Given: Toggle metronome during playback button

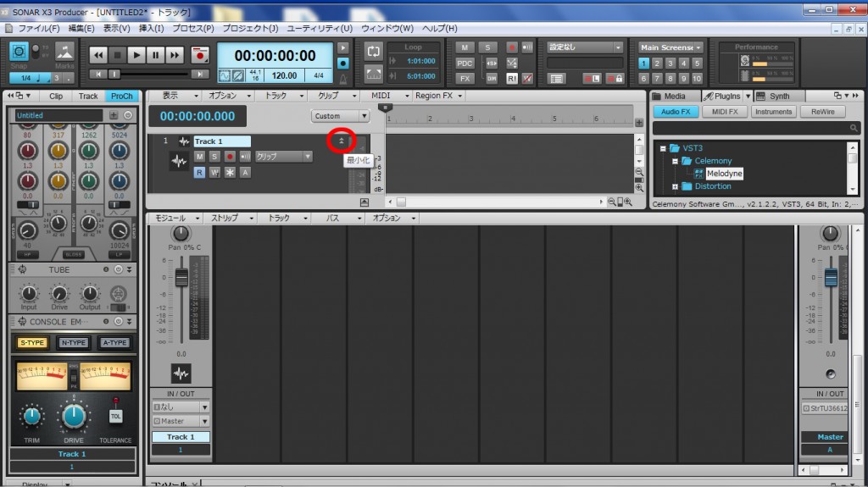Looking at the screenshot, I should (342, 47).
